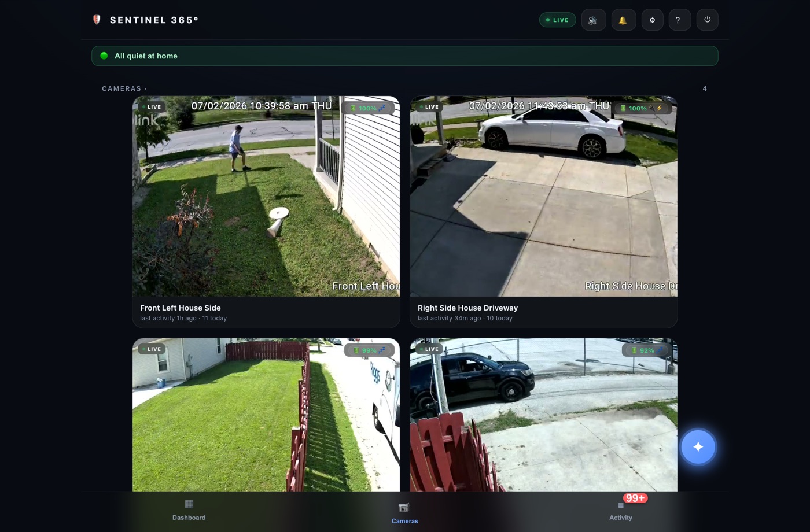The image size is (810, 532).
Task: Click the "Right Side House Driveway" camera title
Action: click(x=467, y=308)
